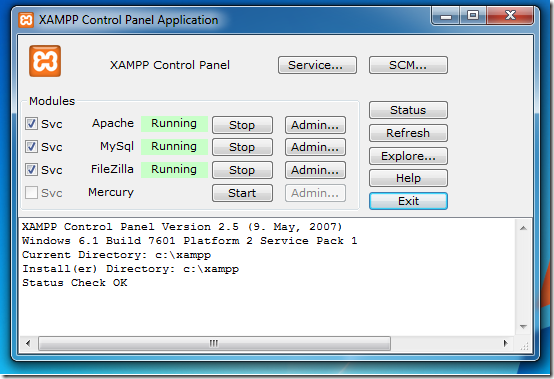Open MySql Admin
This screenshot has height=379, width=554.
[x=315, y=147]
